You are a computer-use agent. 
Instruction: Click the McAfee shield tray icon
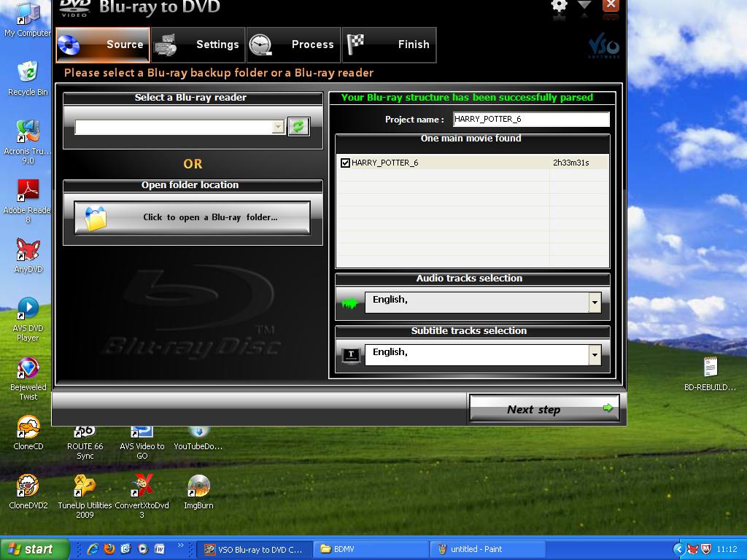coord(706,550)
